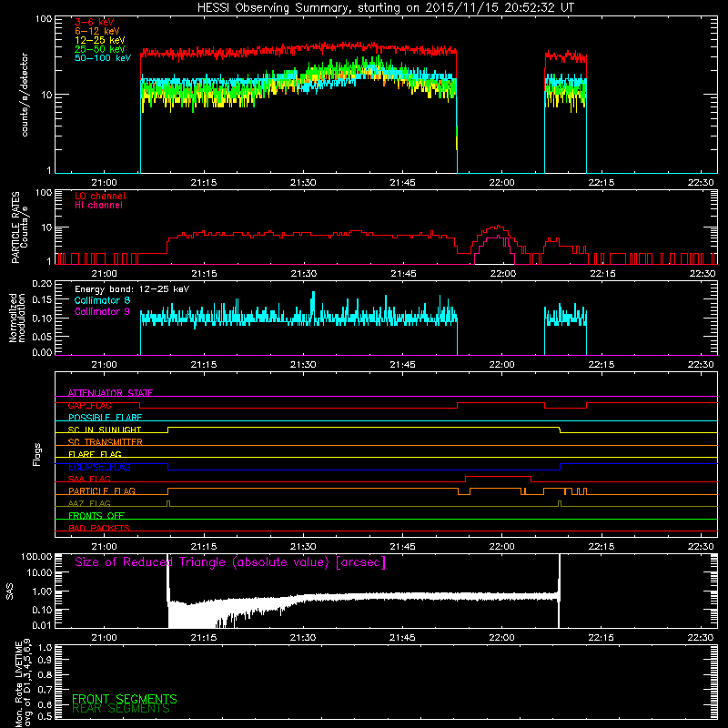This screenshot has width=728, height=728.
Task: Click the 'counts/s/detector' vertical axis label
Action: pyautogui.click(x=25, y=95)
